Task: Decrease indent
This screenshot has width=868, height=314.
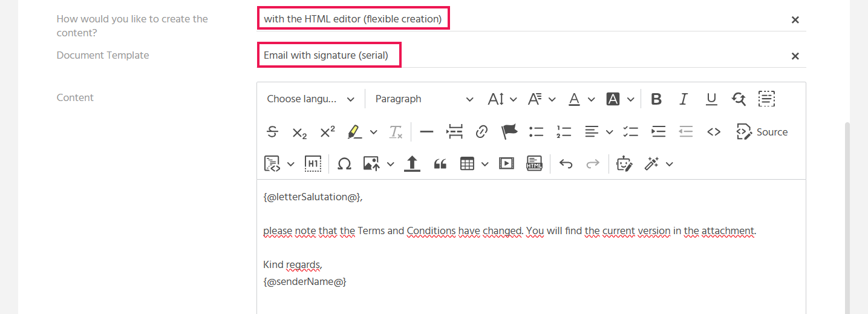Action: click(686, 132)
